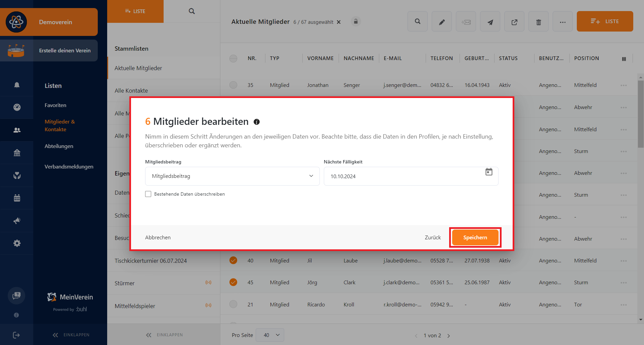Viewport: 644px width, 345px height.
Task: Collapse the list panel via EINKLAPPEN
Action: coord(164,335)
